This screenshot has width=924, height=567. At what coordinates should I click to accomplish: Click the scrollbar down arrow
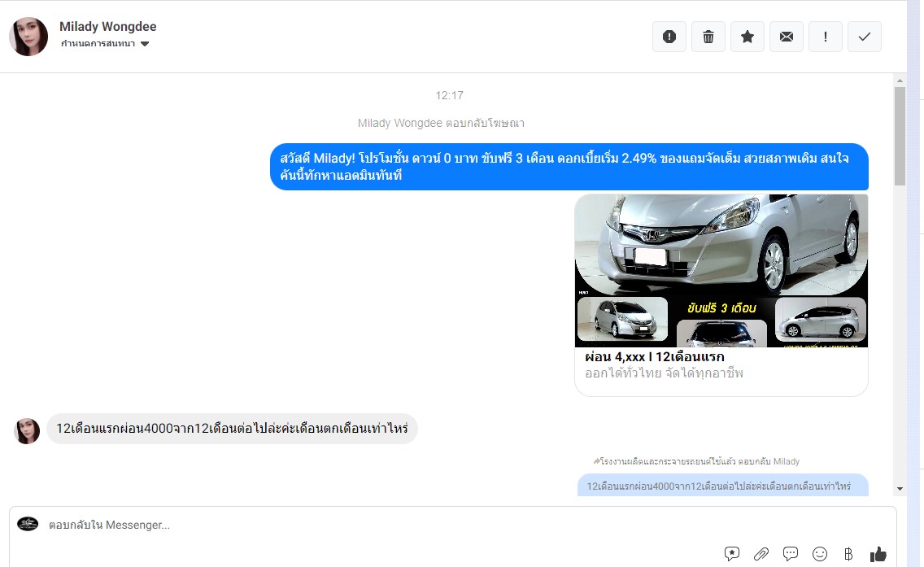click(x=900, y=489)
